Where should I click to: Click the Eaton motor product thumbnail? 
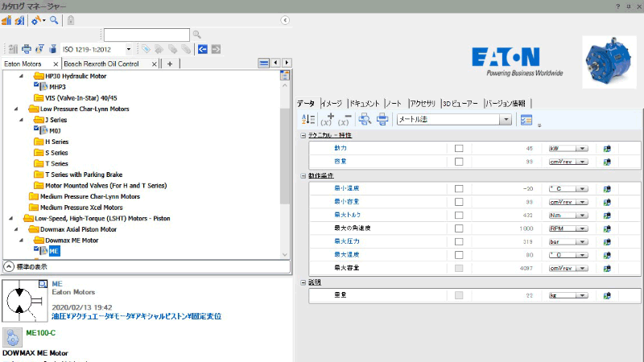coord(609,62)
